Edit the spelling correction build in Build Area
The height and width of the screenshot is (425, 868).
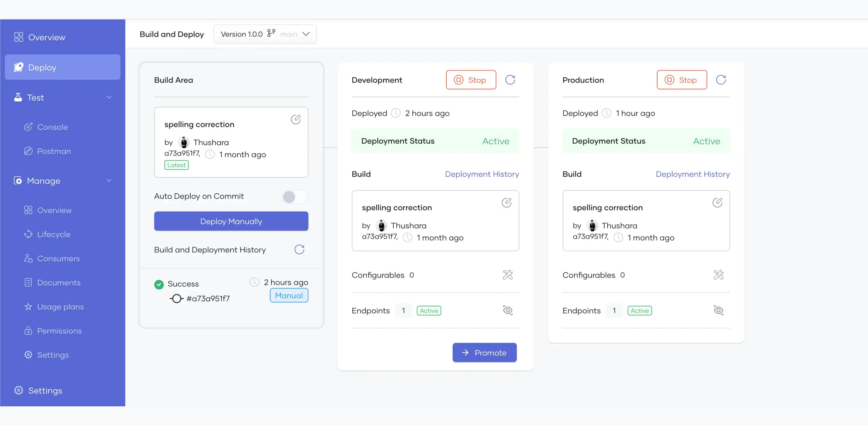coord(295,119)
